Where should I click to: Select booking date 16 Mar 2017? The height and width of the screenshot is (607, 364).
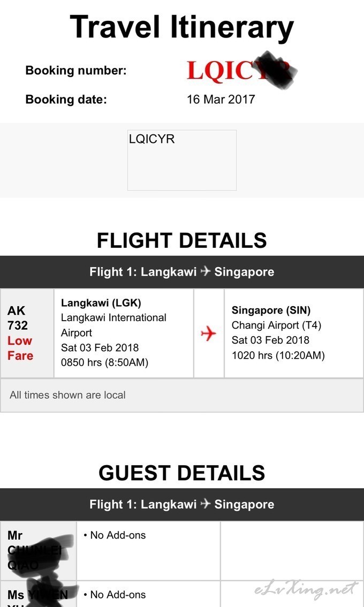coord(221,100)
